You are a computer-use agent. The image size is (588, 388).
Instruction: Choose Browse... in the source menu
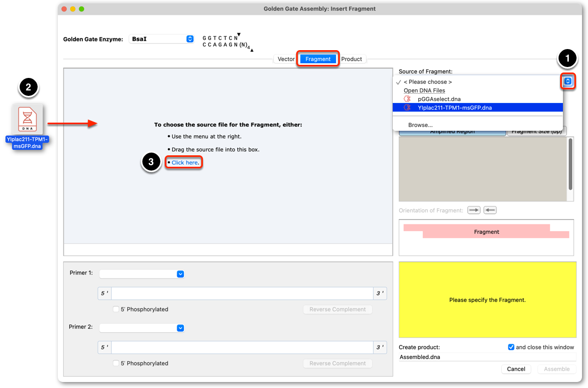pos(477,125)
